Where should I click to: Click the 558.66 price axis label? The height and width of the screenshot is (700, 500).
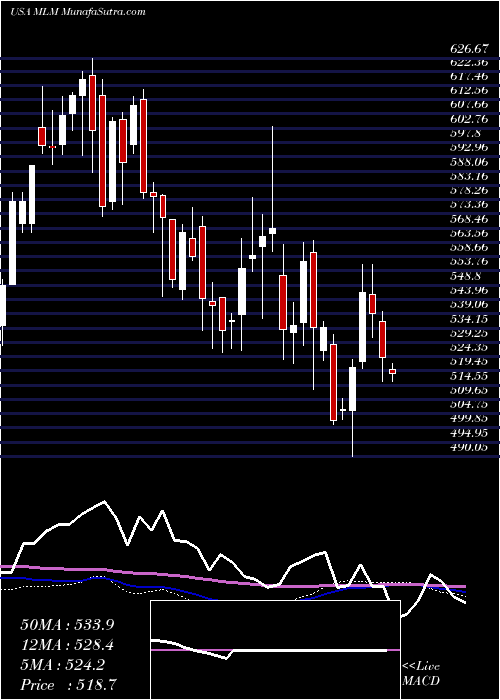click(470, 248)
